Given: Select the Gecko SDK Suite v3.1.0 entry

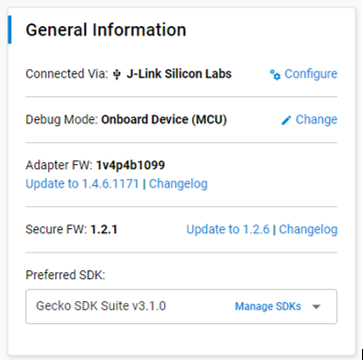Looking at the screenshot, I should point(101,306).
